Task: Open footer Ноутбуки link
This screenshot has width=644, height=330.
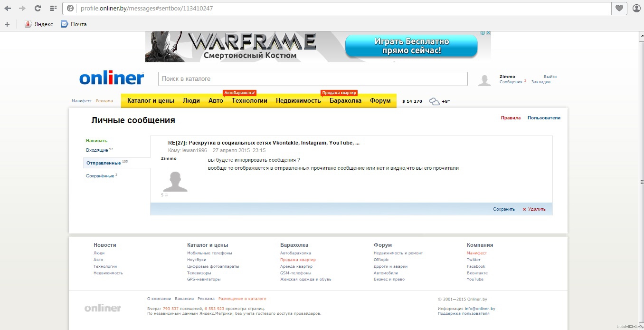Action: click(x=197, y=260)
